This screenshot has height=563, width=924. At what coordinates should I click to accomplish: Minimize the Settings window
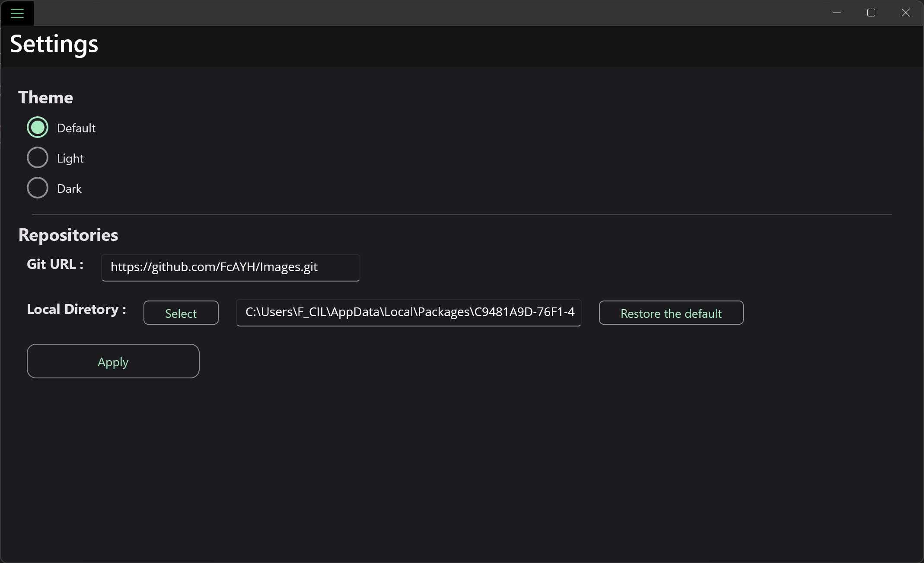837,13
